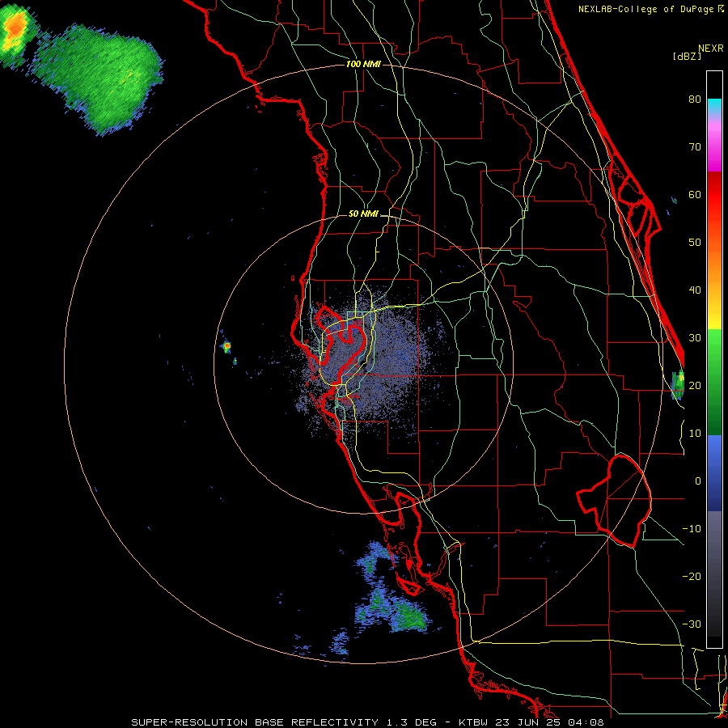This screenshot has width=728, height=728.
Task: Click the '100 NMI' range ring label
Action: tap(363, 64)
